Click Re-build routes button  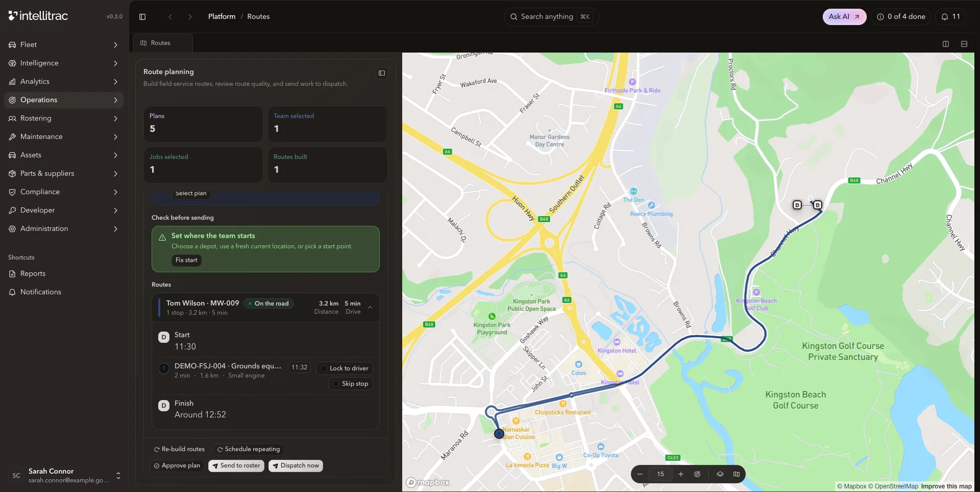pos(179,450)
